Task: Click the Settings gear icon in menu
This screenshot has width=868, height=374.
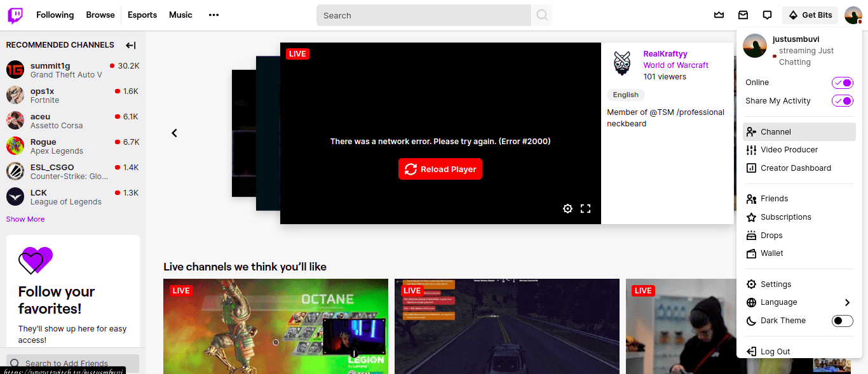Action: click(751, 284)
